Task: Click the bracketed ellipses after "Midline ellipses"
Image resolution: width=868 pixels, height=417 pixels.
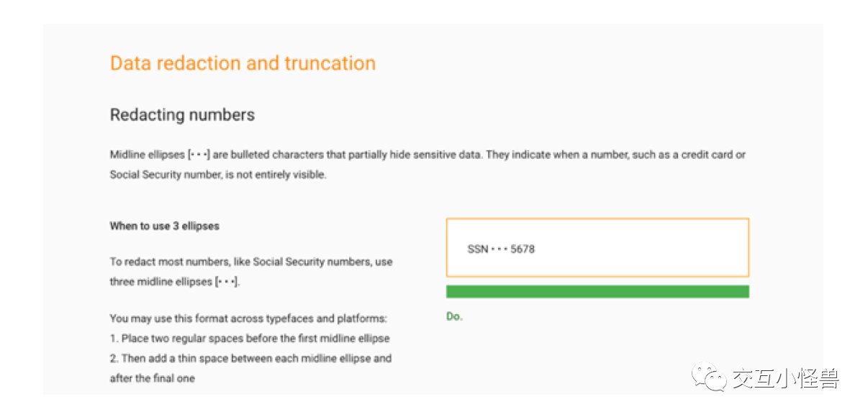Action: click(x=199, y=155)
